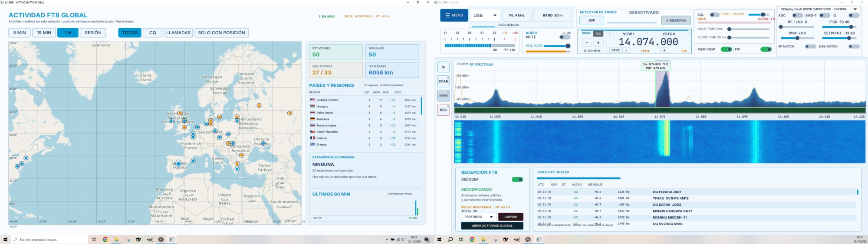Click the SPAN plus button
Viewport: 868px width, 244px height.
pos(598,42)
